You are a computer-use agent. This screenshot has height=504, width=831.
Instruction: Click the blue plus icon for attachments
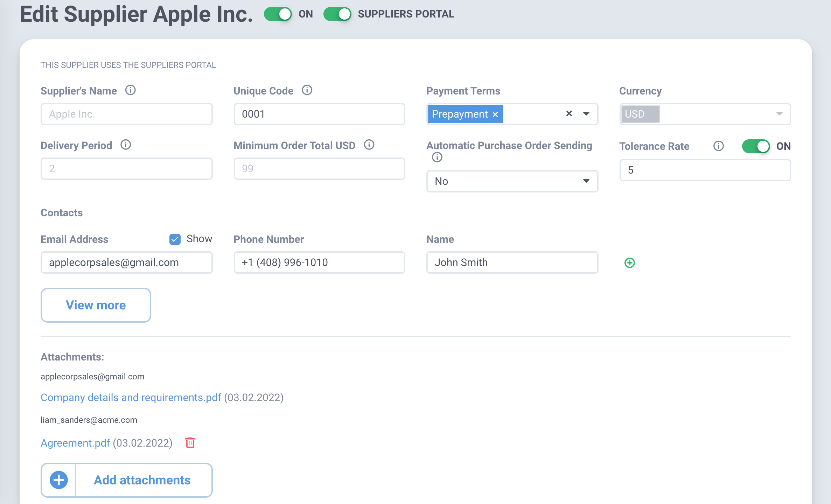(58, 480)
